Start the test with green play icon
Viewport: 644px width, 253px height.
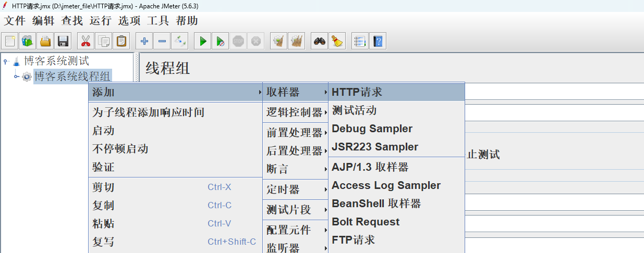pyautogui.click(x=203, y=41)
